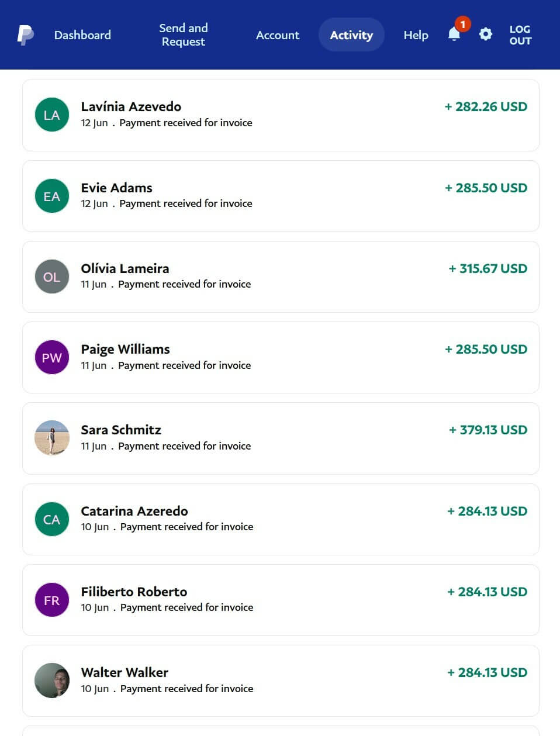Click Lavínia Azevedo's LA avatar

pos(52,115)
